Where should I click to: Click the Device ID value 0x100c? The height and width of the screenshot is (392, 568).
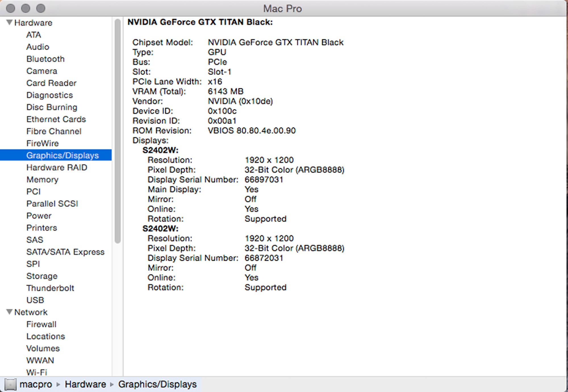[222, 111]
